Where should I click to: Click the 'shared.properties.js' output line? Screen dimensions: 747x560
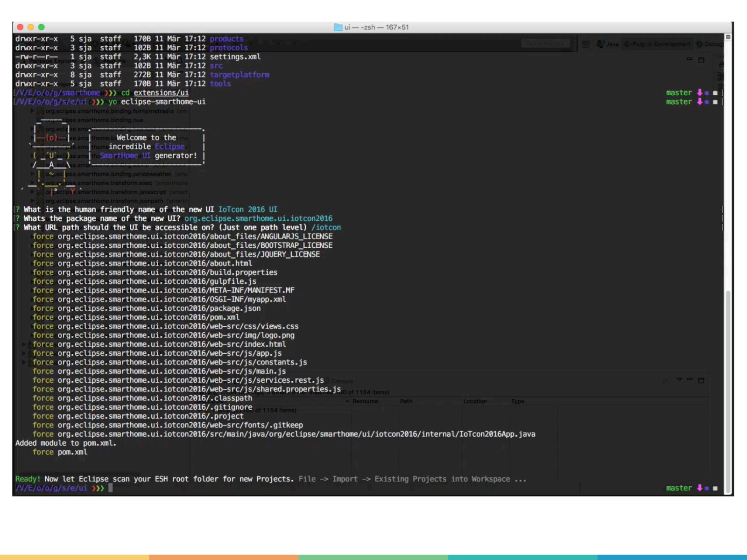[x=187, y=389]
